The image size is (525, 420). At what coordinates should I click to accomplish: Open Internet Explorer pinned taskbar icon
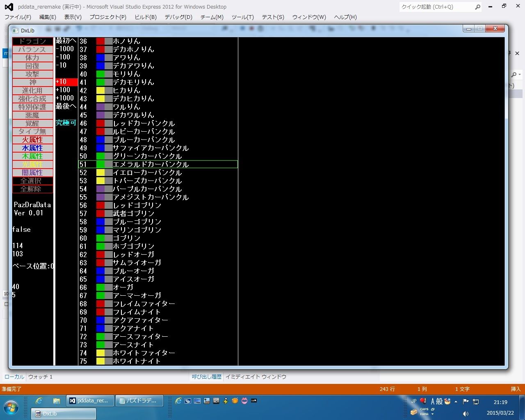(39, 401)
